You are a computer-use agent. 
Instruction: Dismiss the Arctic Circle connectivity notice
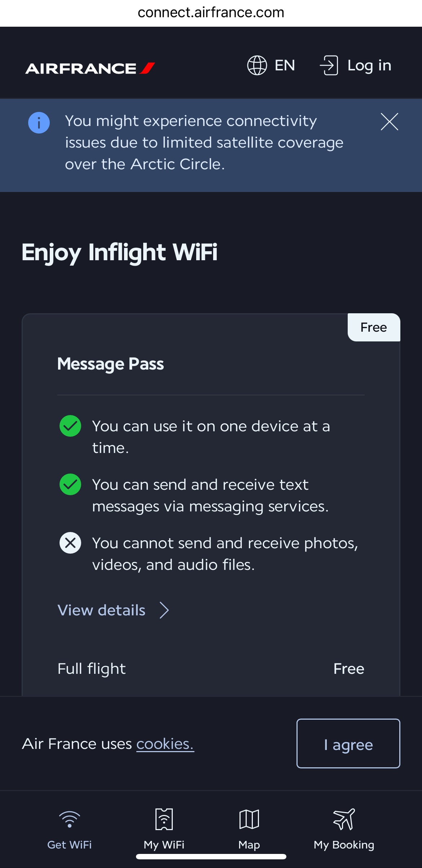point(390,122)
